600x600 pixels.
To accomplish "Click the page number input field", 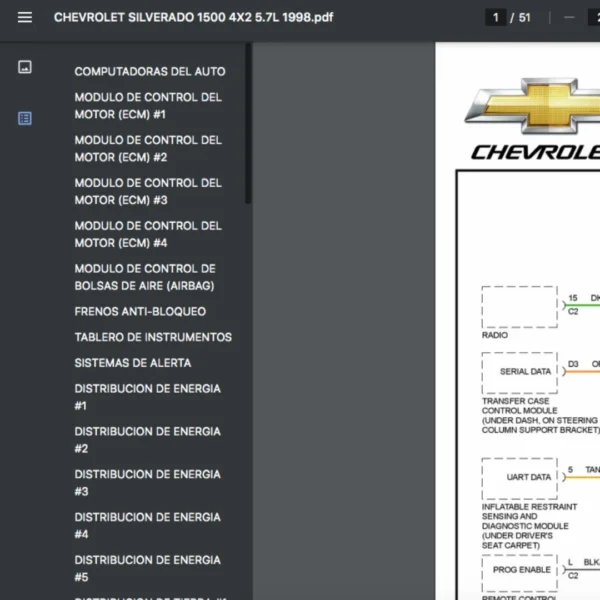I will tap(496, 17).
